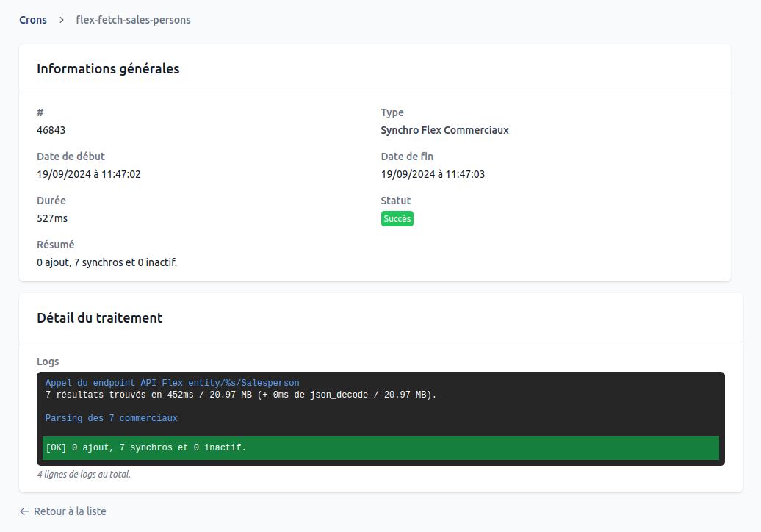Select the type value 'Synchro Flex Commerciaux'

(444, 130)
